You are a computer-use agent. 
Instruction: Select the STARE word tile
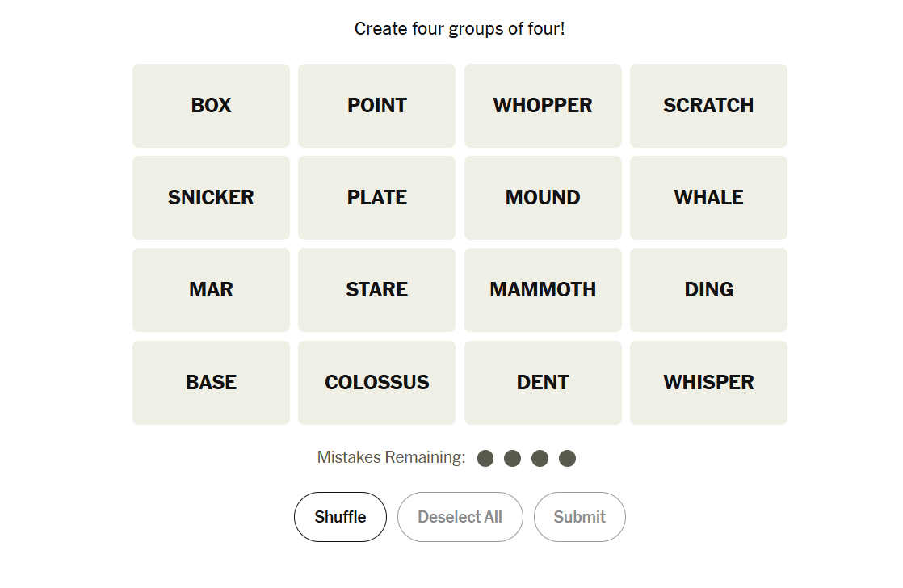[x=376, y=290]
